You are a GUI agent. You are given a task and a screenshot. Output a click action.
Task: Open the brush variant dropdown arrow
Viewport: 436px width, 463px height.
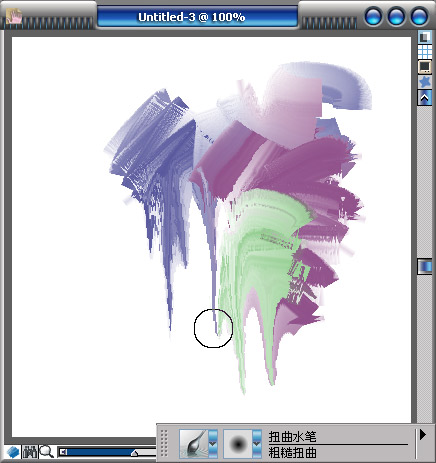point(257,444)
